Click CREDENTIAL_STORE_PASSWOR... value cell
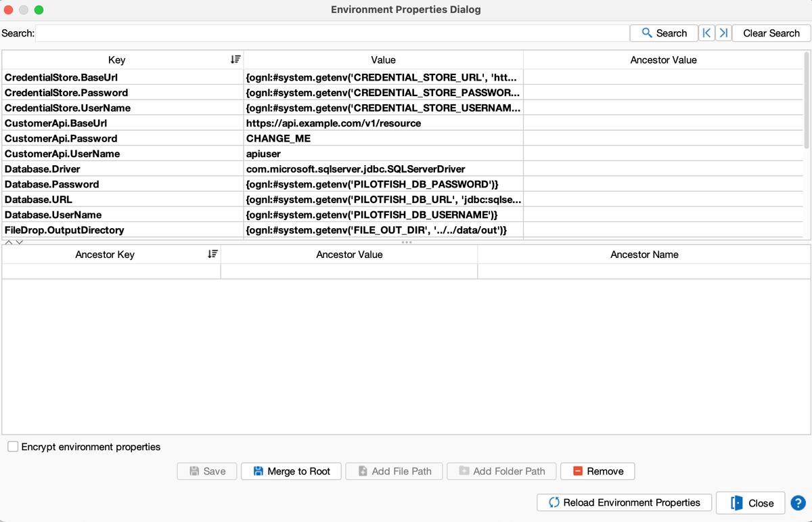812x522 pixels. [383, 93]
